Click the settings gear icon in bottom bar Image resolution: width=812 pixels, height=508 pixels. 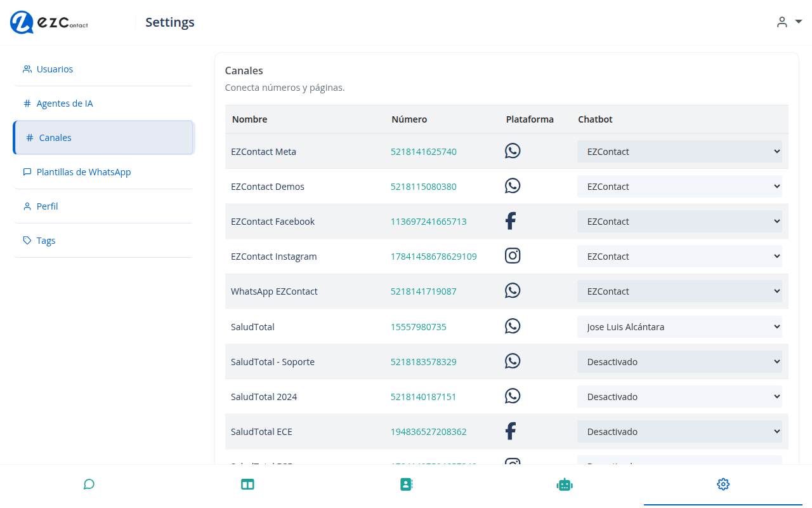723,484
